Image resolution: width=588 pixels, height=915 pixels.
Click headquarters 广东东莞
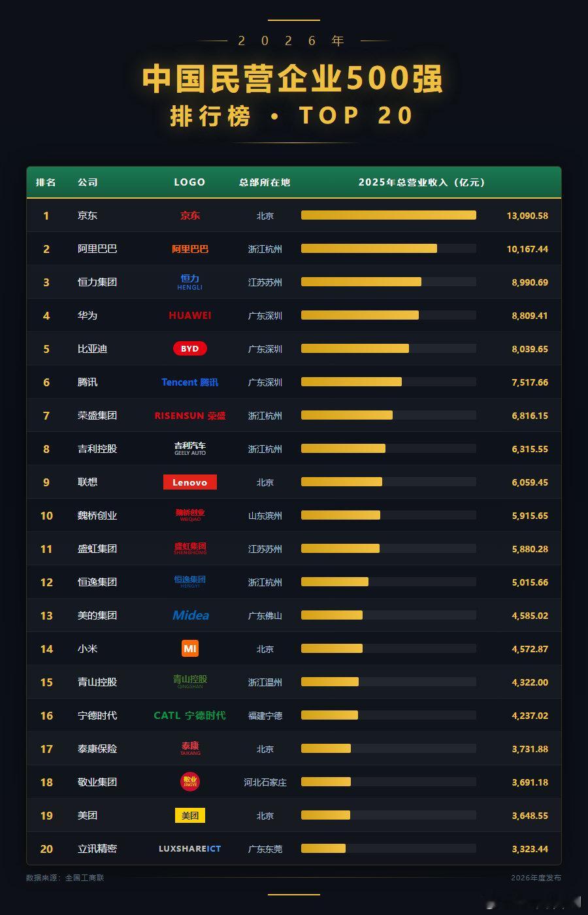265,849
